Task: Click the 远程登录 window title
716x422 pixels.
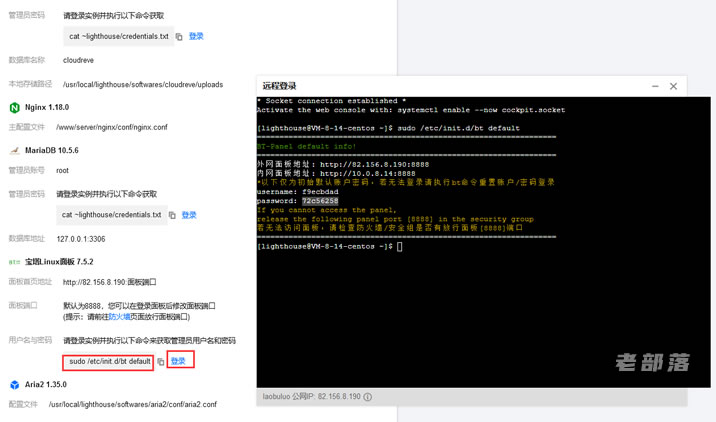Action: click(x=279, y=86)
